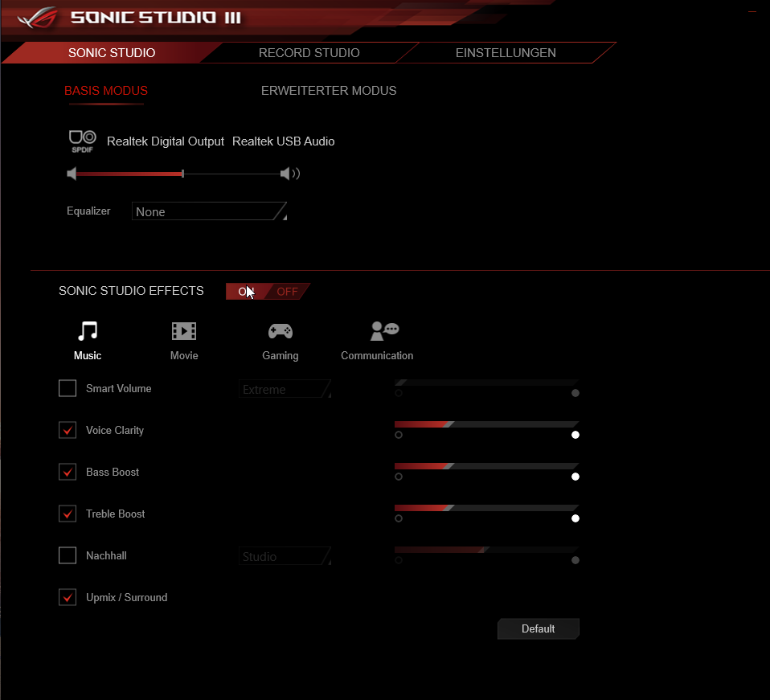Click the SONIC STUDIO III title text
The height and width of the screenshot is (700, 770).
pyautogui.click(x=156, y=18)
